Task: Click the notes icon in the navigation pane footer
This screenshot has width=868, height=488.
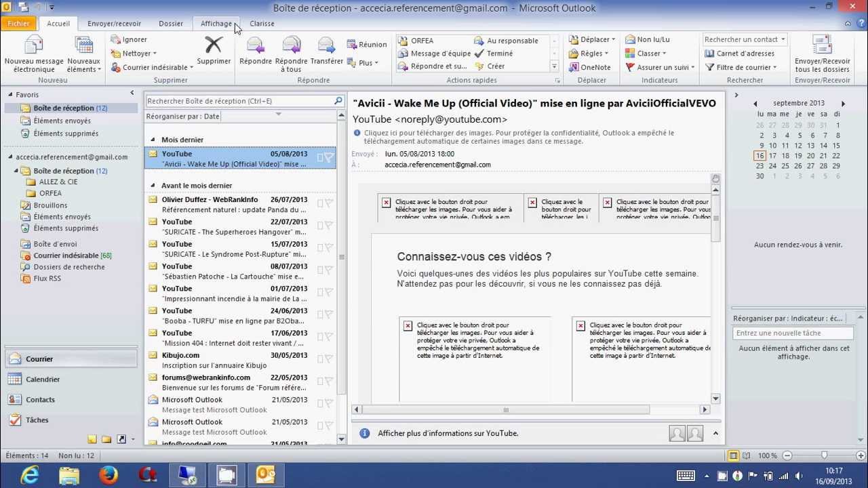Action: [92, 439]
